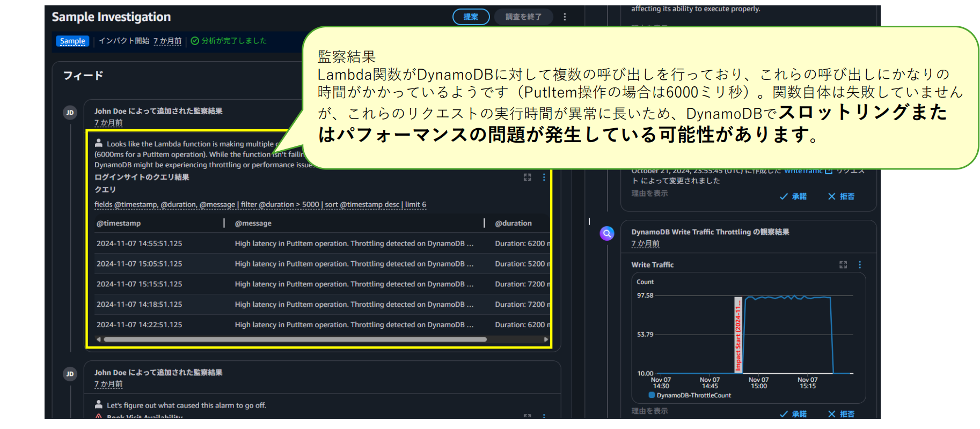Click the Impact Start marker on the chart
The image size is (980, 429).
(x=738, y=335)
